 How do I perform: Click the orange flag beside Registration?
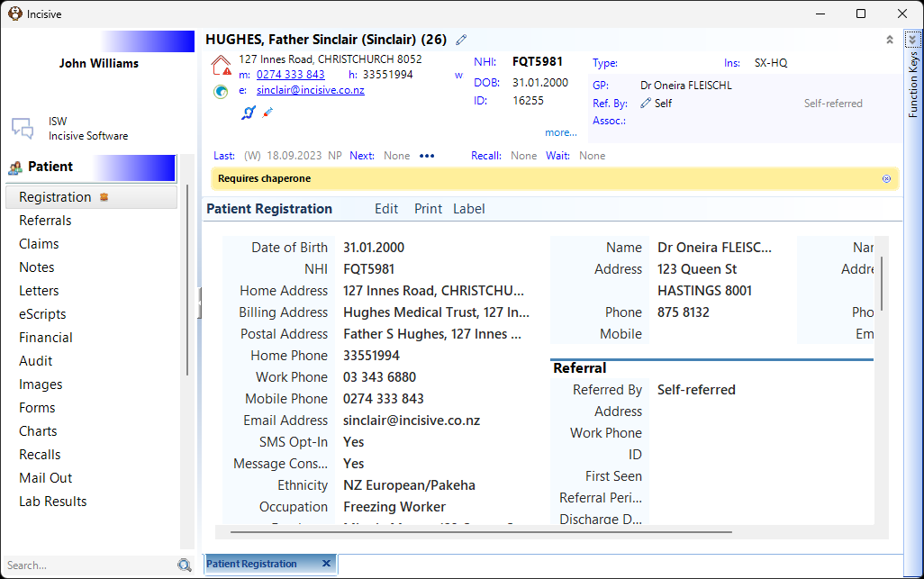coord(104,196)
